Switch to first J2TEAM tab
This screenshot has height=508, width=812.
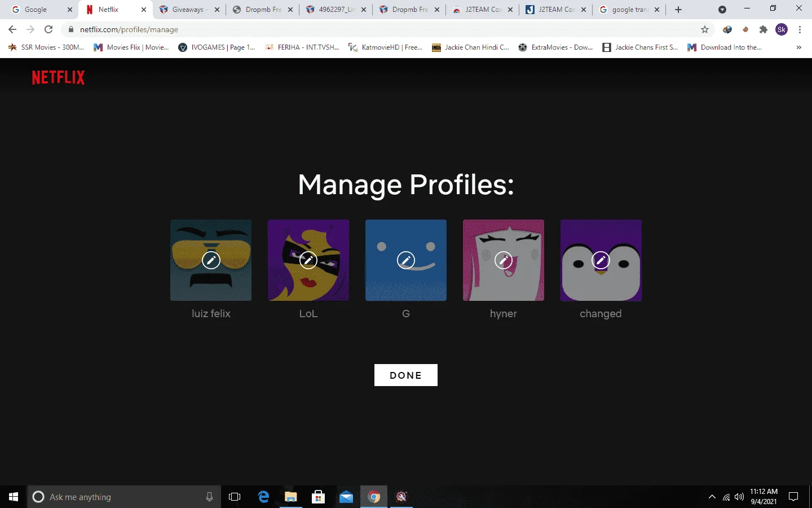[482, 10]
